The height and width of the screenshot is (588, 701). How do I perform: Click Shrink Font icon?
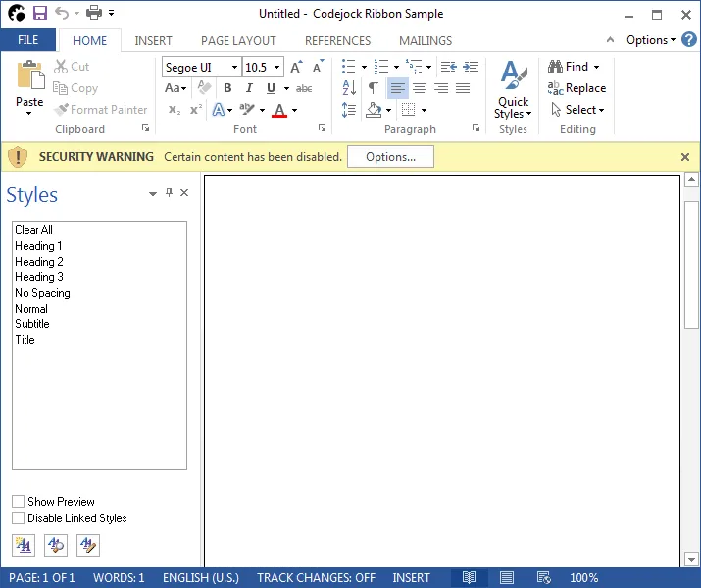click(x=319, y=67)
